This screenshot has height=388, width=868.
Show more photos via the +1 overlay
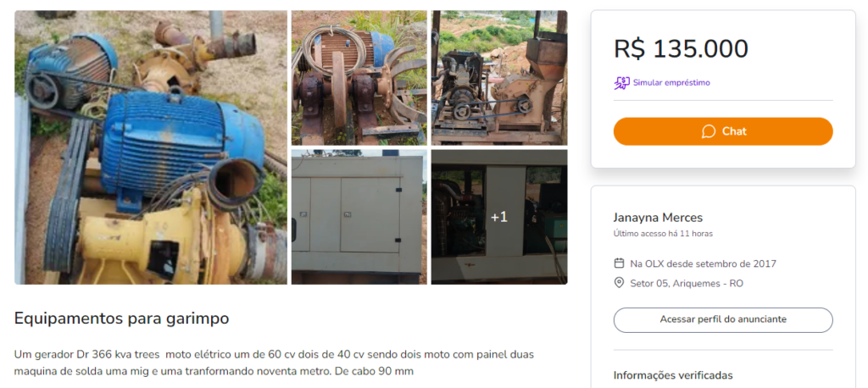point(499,217)
